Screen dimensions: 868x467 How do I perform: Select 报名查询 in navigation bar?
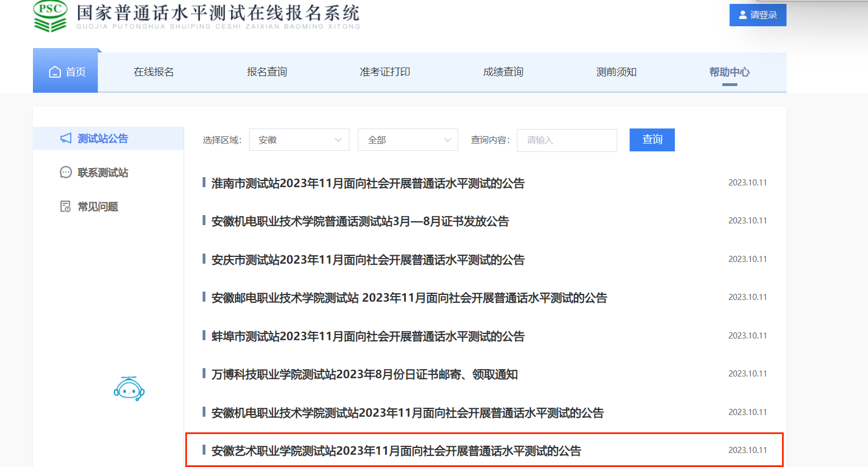click(x=267, y=72)
